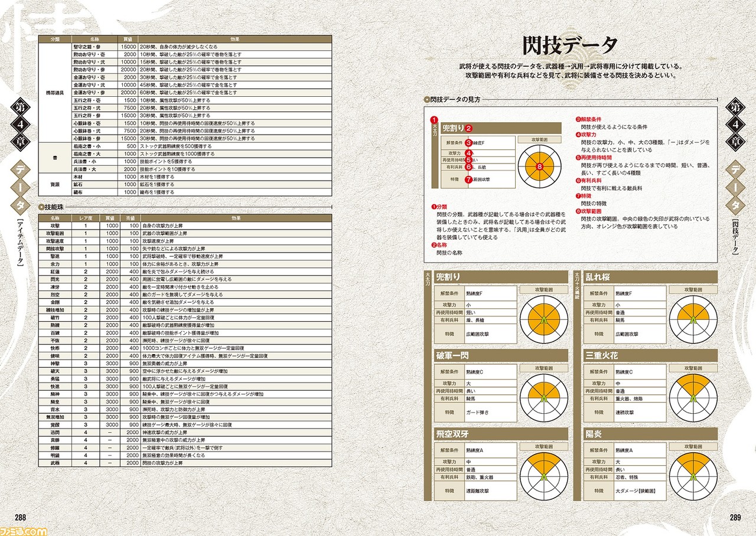Click the 乱れ桜 attack range diagram
This screenshot has width=756, height=536.
coord(693,321)
